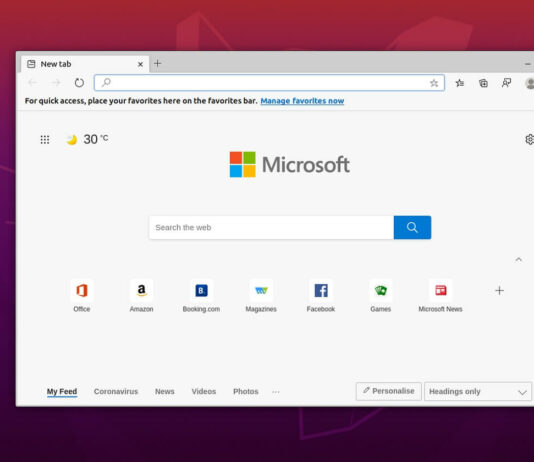534x462 pixels.
Task: Switch to the News feed tab
Action: (x=164, y=392)
